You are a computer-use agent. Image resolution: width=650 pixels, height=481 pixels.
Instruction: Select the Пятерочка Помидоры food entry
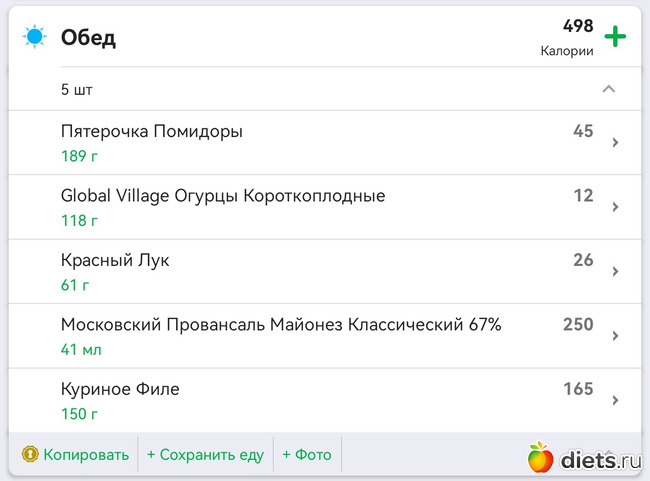pyautogui.click(x=152, y=132)
